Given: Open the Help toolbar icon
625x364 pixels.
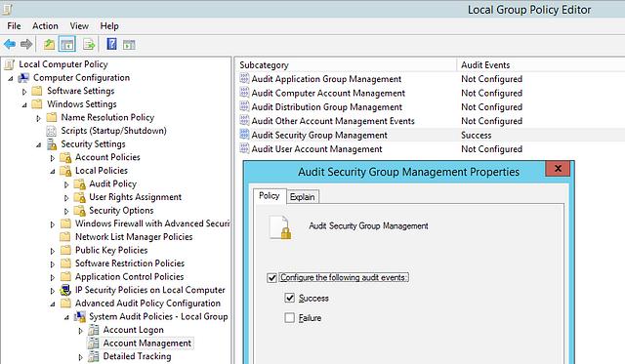Looking at the screenshot, I should (111, 44).
